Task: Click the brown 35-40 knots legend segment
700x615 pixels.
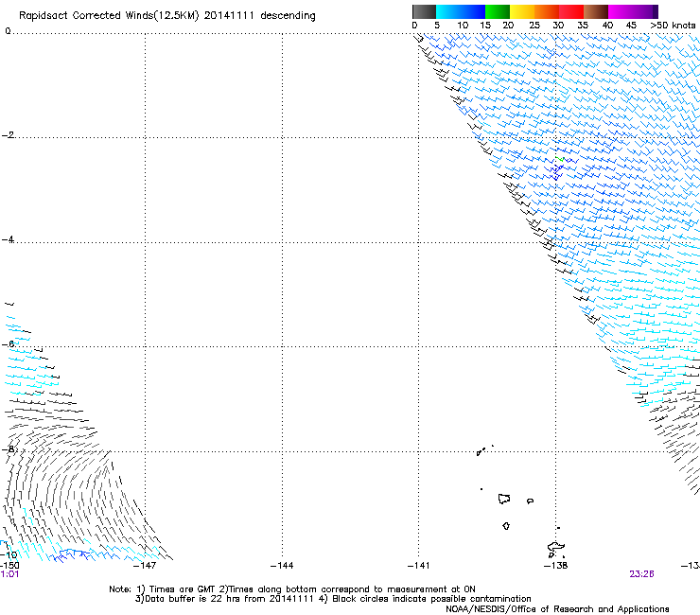Action: pyautogui.click(x=596, y=11)
